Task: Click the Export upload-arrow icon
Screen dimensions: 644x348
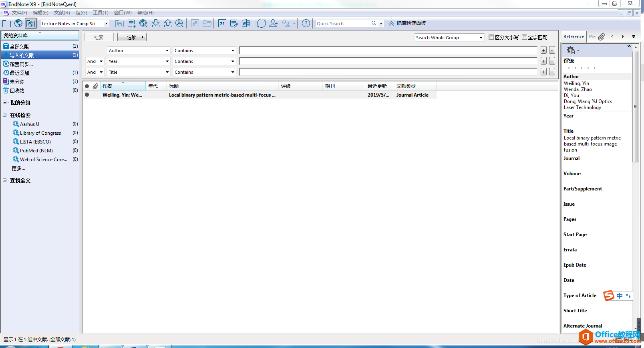Action: [168, 24]
